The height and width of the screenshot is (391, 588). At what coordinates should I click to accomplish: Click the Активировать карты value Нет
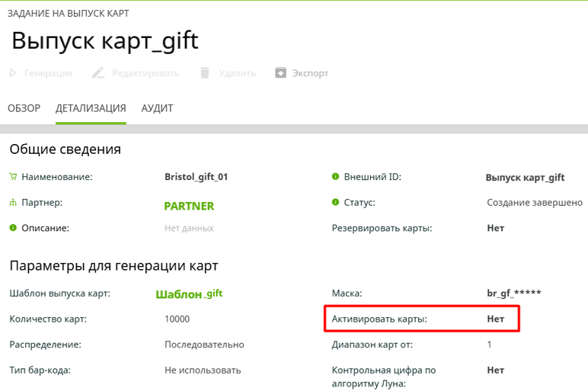coord(496,319)
